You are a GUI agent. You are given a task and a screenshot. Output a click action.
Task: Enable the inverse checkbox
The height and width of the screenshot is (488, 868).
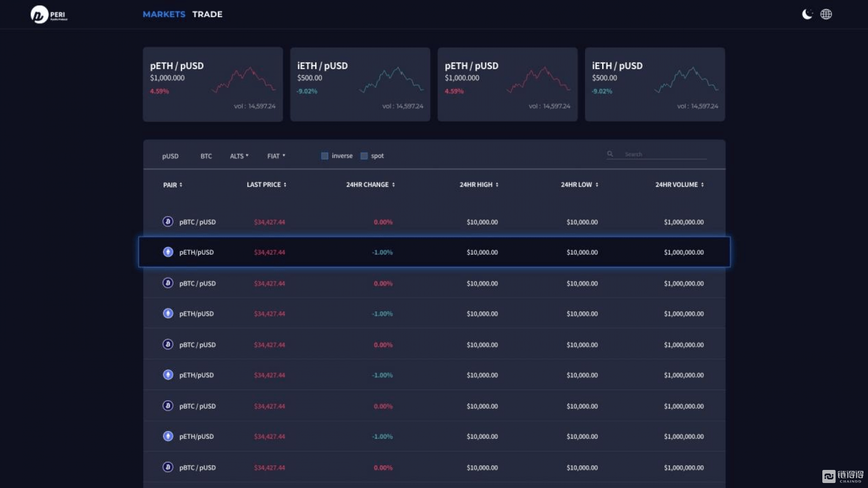click(x=325, y=156)
